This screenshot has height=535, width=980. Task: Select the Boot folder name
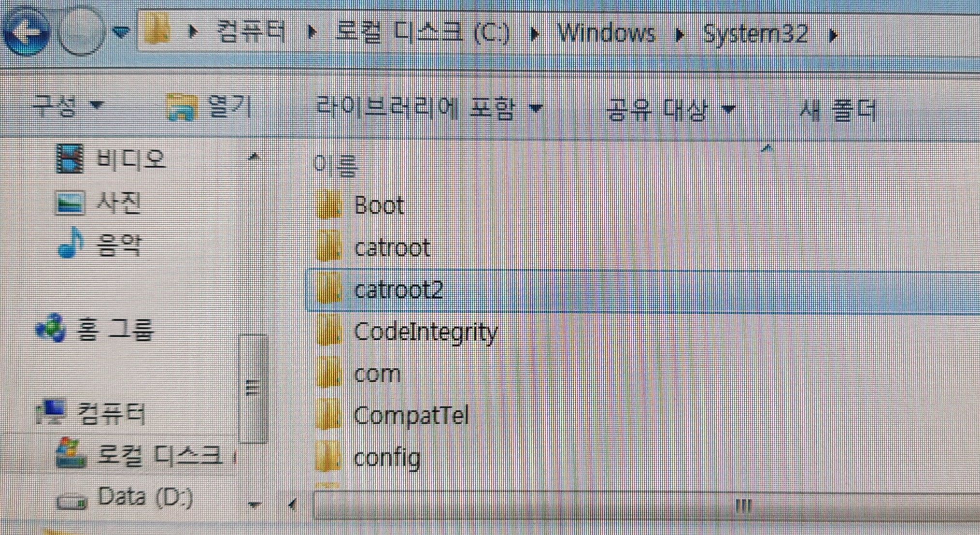[x=379, y=206]
